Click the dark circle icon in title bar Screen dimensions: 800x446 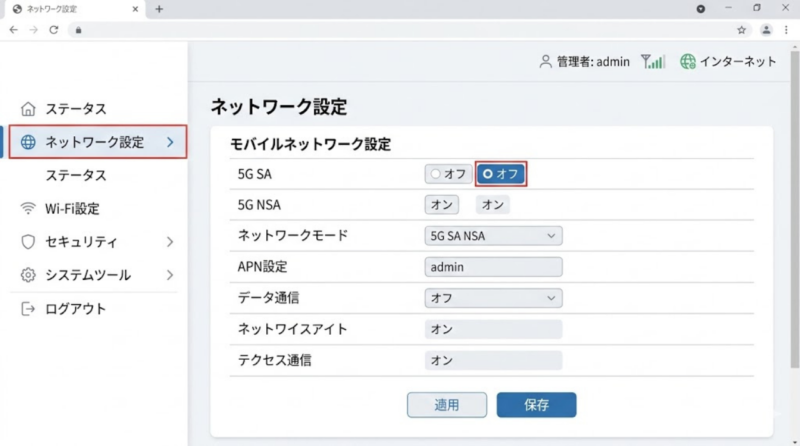pyautogui.click(x=701, y=9)
